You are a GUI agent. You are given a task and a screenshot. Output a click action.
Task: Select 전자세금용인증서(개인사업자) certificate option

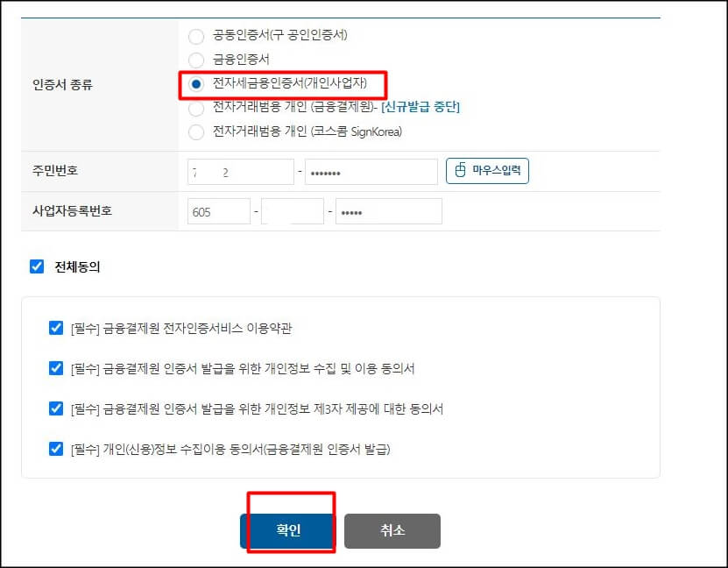(196, 85)
